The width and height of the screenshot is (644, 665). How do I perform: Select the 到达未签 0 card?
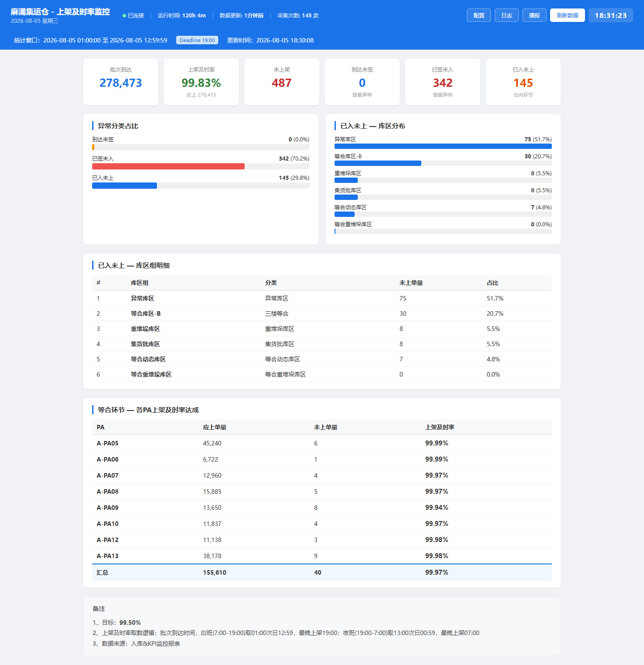coord(362,82)
